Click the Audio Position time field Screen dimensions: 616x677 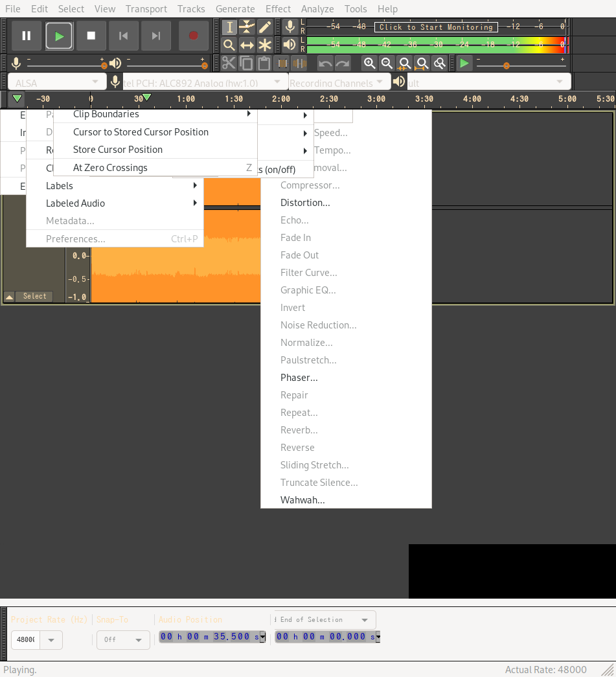207,636
